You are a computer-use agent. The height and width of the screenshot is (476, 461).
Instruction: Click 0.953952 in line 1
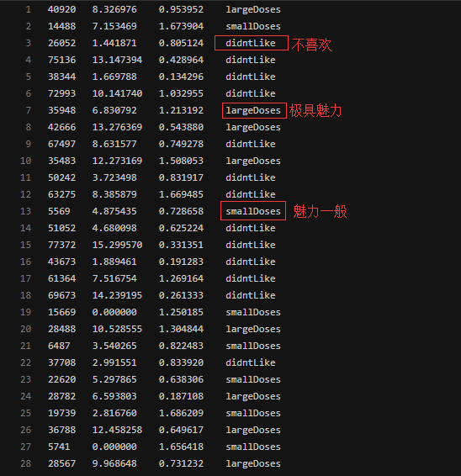[x=181, y=9]
